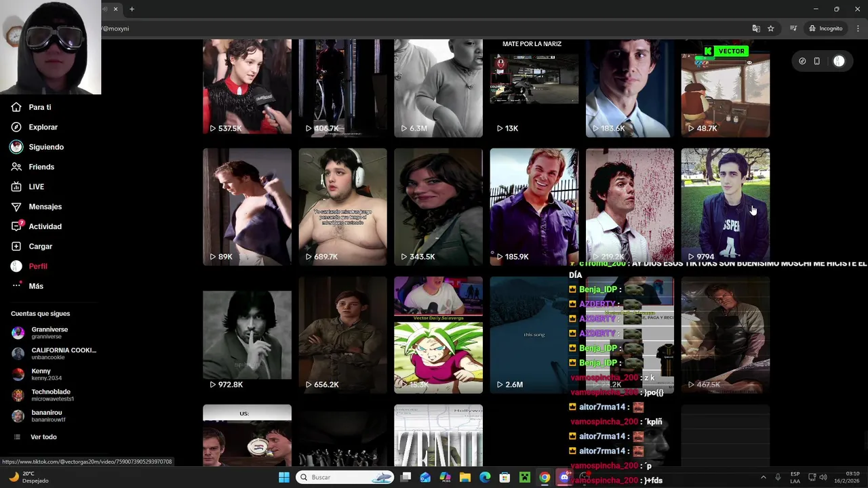Image resolution: width=868 pixels, height=488 pixels.
Task: Open File Explorer from the taskbar
Action: tap(465, 477)
